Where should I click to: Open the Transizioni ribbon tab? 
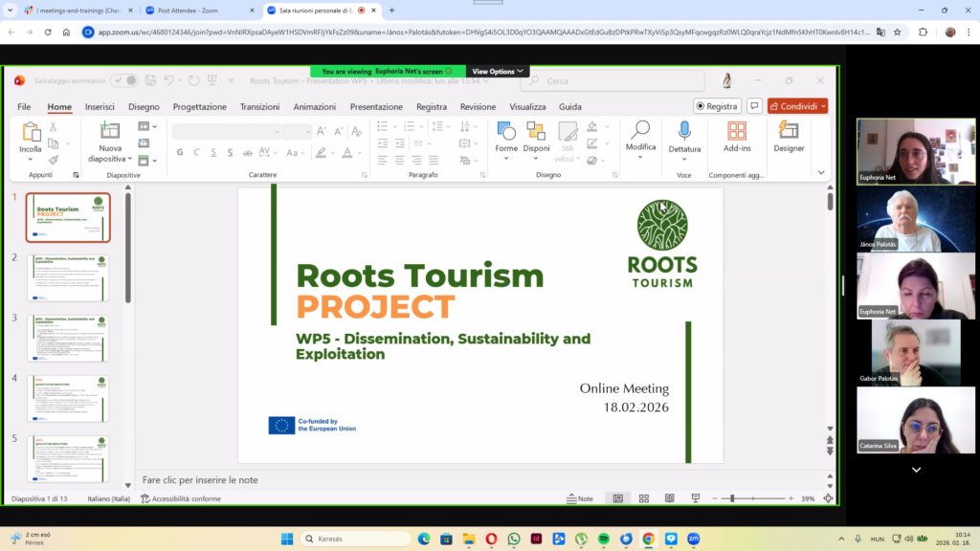pos(259,107)
